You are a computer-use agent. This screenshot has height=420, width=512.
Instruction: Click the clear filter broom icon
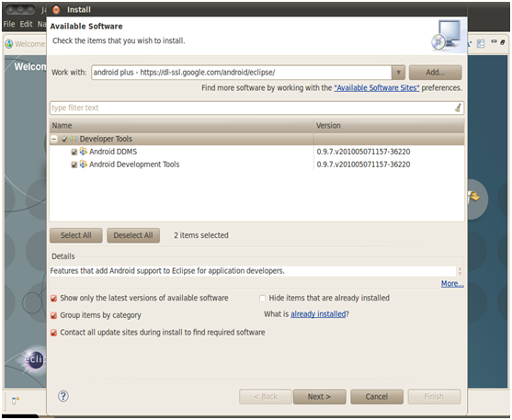(x=458, y=108)
